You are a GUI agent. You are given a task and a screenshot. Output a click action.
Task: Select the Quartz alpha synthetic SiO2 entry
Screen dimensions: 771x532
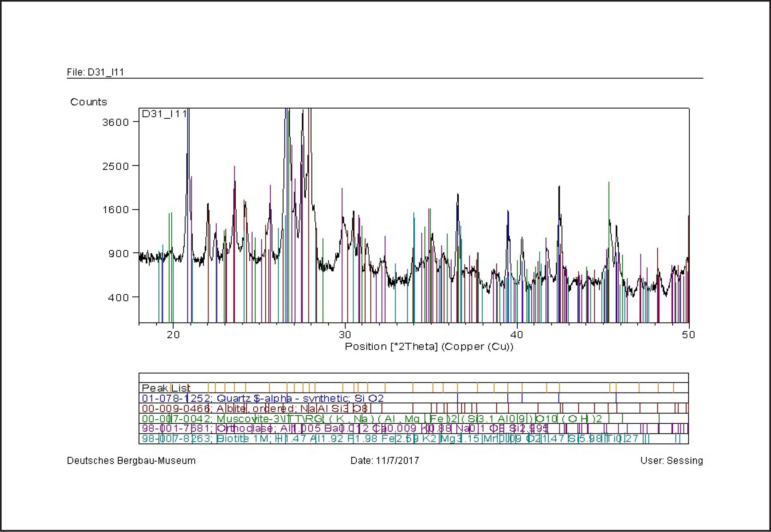click(263, 398)
